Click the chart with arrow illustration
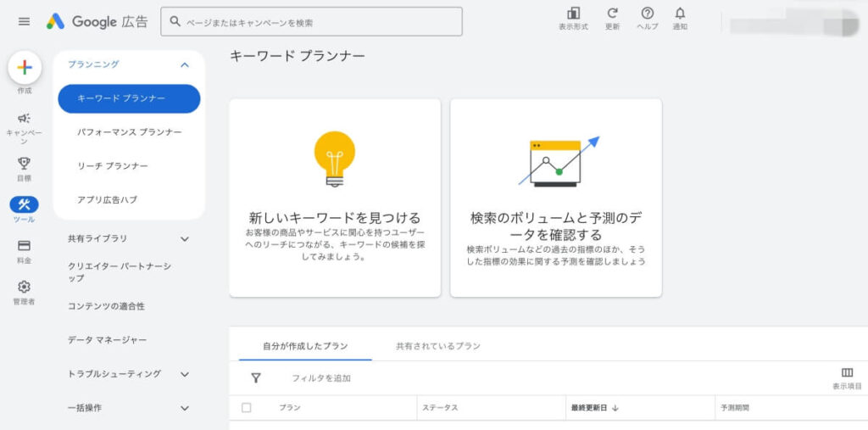The image size is (868, 430). tap(559, 161)
